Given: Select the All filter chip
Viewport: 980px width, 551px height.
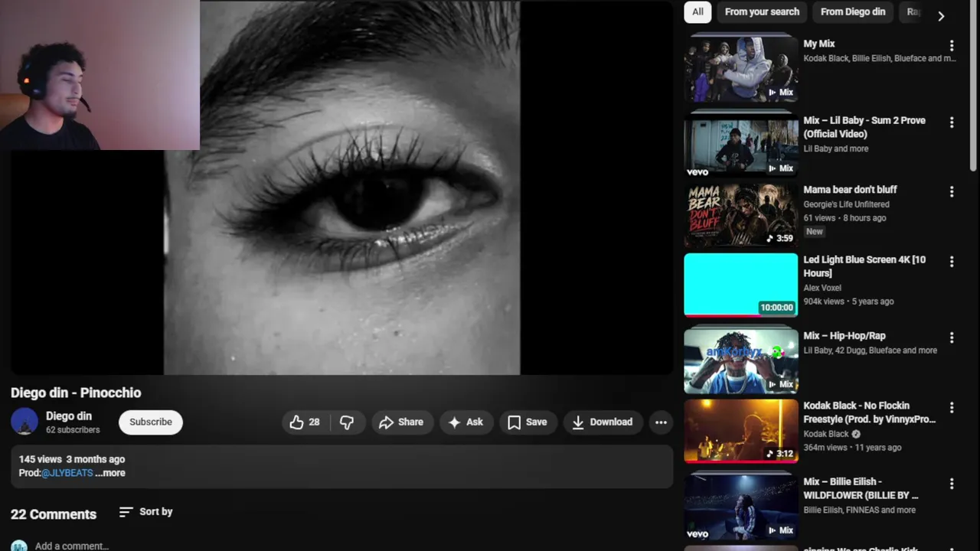Looking at the screenshot, I should pos(697,11).
